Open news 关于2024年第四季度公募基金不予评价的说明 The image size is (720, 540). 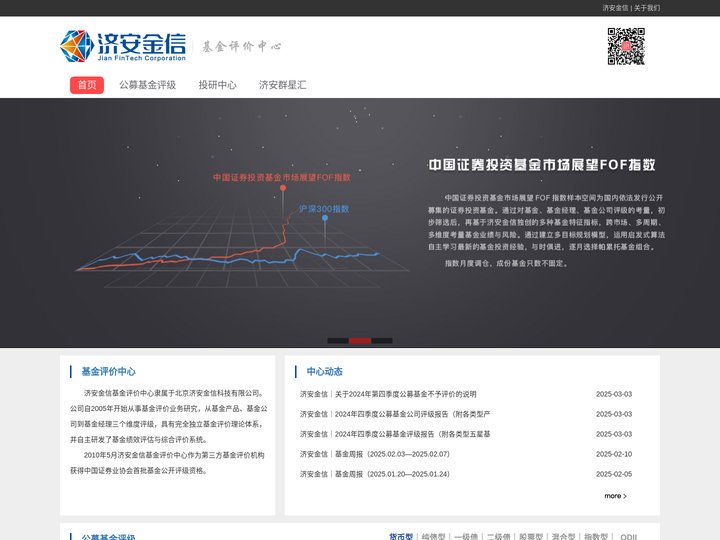[x=388, y=394]
